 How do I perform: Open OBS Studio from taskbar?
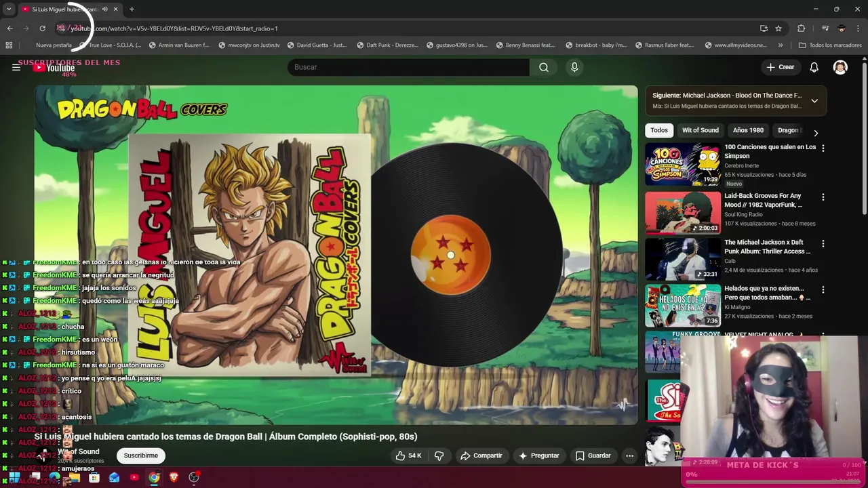pos(194,477)
